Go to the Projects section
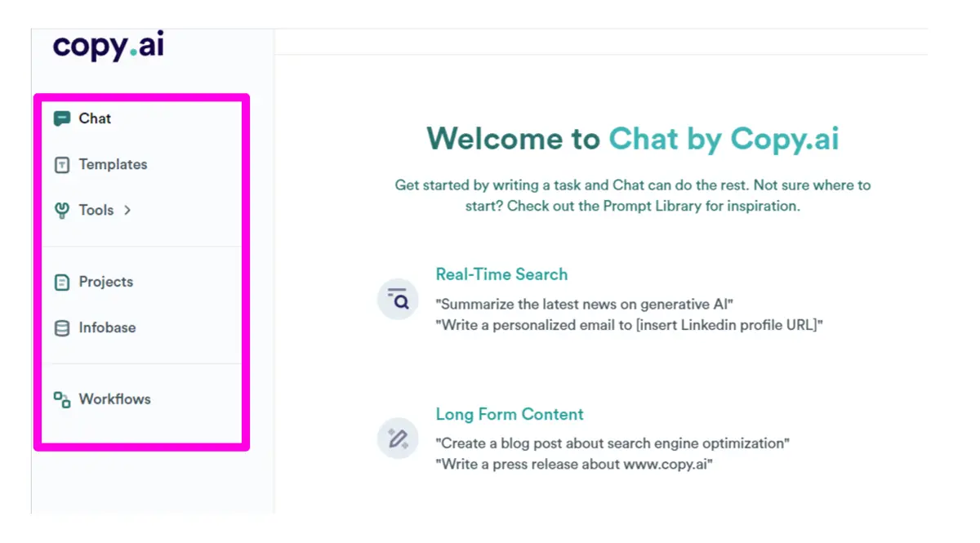 pos(105,282)
